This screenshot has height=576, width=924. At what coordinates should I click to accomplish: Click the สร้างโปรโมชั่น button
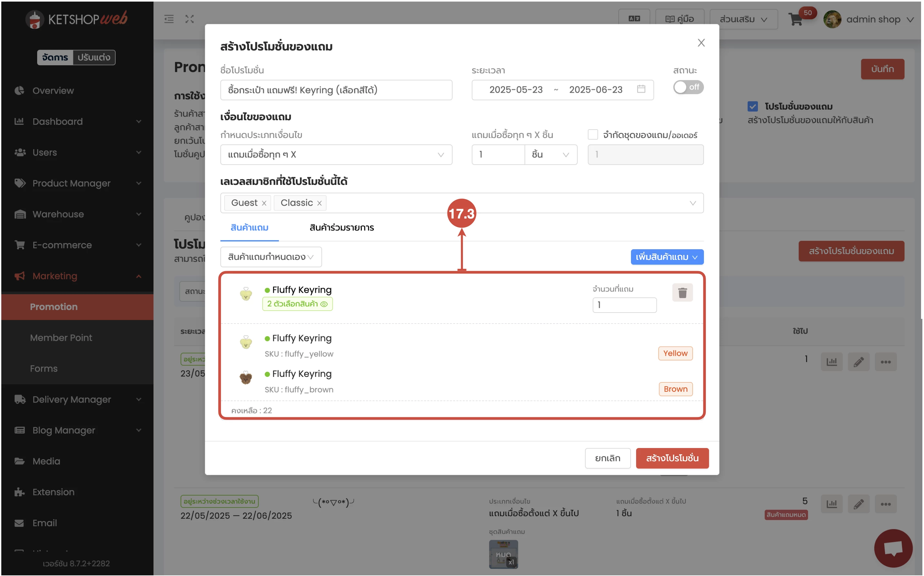pos(672,458)
